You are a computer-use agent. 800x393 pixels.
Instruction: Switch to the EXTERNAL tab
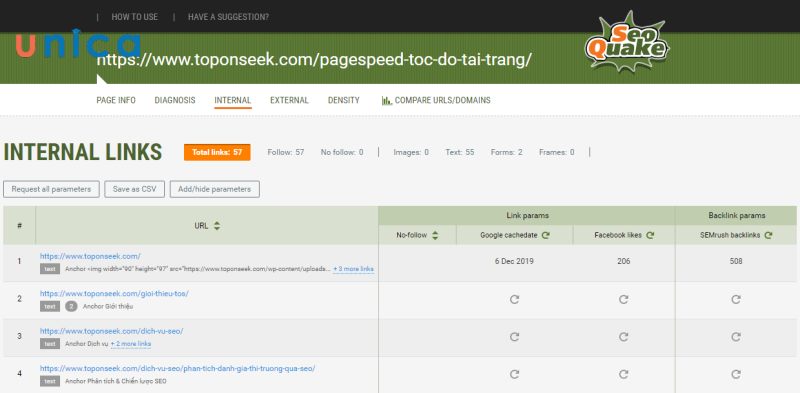pos(289,101)
